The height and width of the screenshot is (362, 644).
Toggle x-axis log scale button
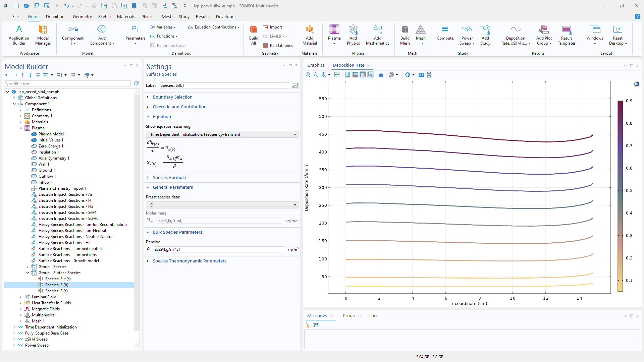pyautogui.click(x=347, y=75)
